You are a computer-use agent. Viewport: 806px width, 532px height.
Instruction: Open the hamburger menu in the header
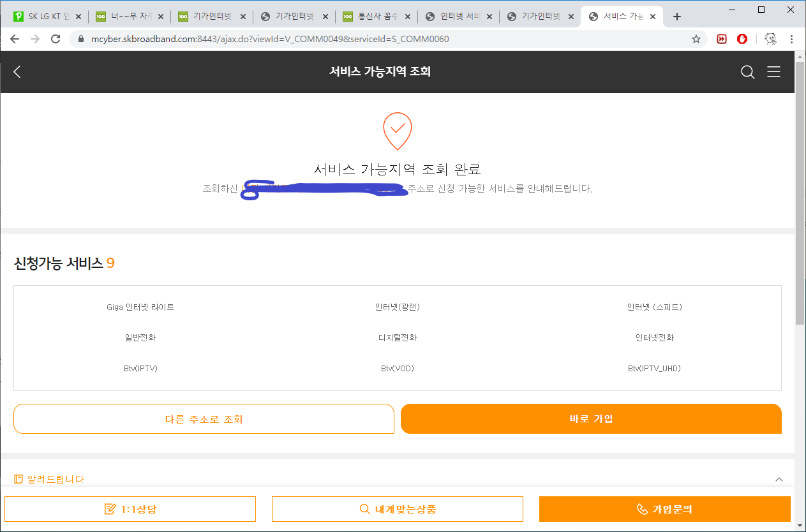[773, 72]
